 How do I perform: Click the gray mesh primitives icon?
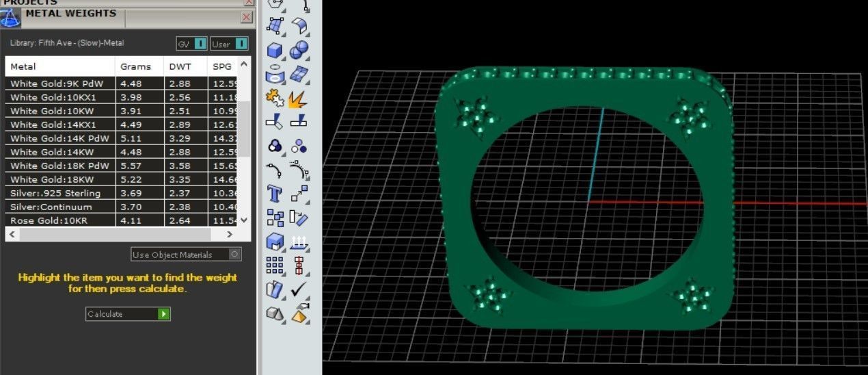point(275,313)
